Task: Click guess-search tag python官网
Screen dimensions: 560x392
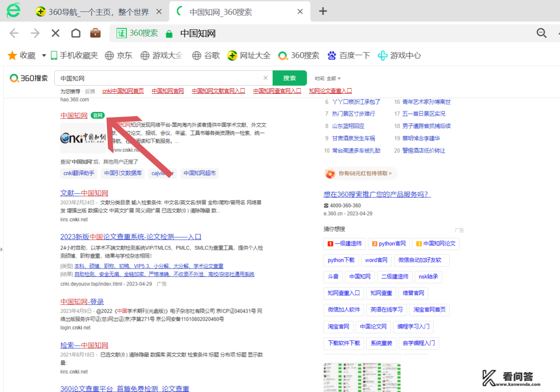Action: point(388,244)
